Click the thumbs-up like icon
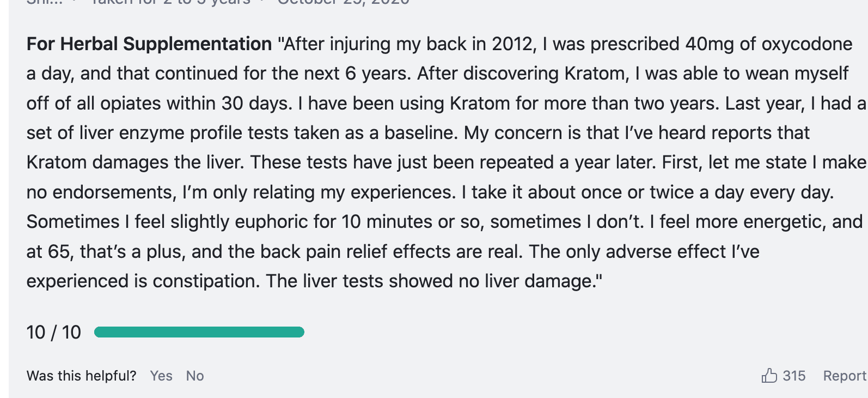This screenshot has height=398, width=868. [x=769, y=376]
